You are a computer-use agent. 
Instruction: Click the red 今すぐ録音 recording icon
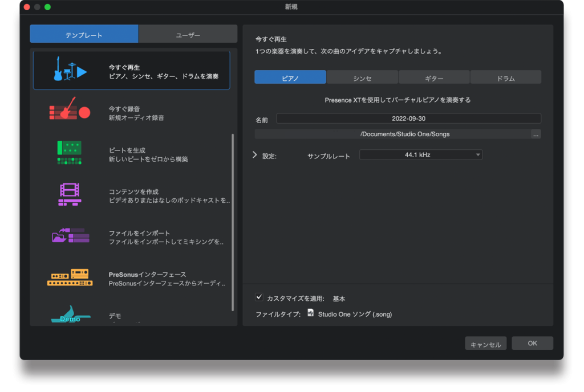tap(70, 111)
